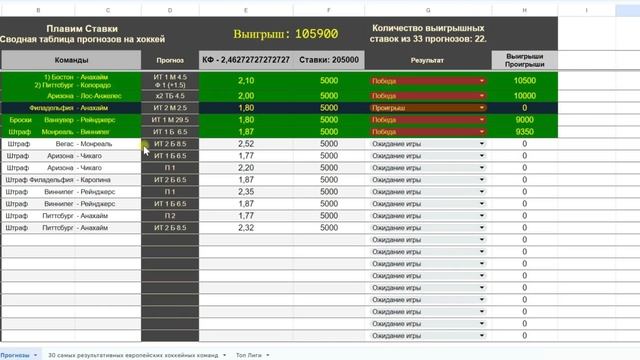640x360 pixels.
Task: Click the Ванкувер - Рейнджерс teams cell
Action: coord(71,120)
